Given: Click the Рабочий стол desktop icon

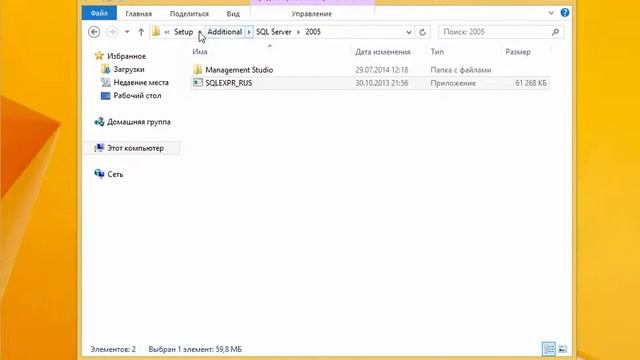Looking at the screenshot, I should click(x=105, y=96).
